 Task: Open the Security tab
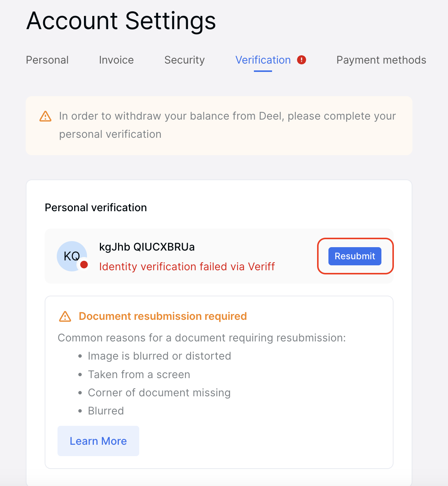click(x=184, y=60)
